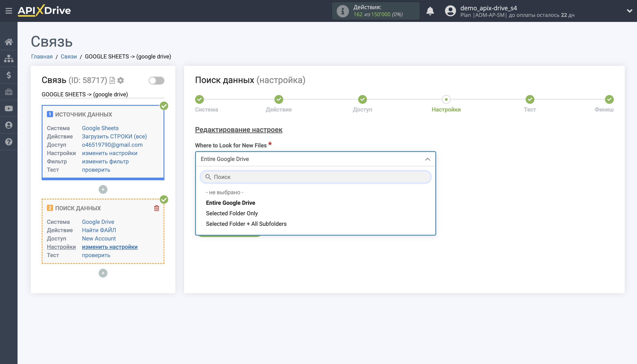Screen dimensions: 637x364
Task: Click Загрузить СТРОКИ (все) action link
Action: click(x=114, y=136)
